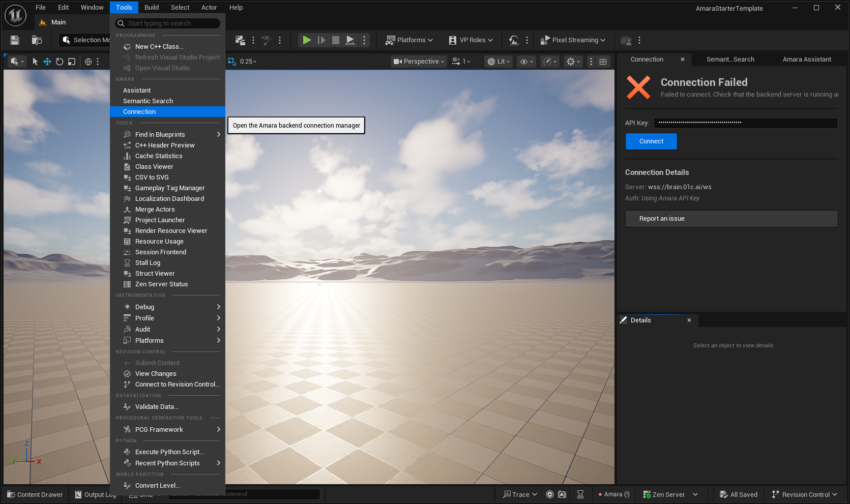This screenshot has width=850, height=504.
Task: Select the rotate transform tool
Action: (60, 62)
